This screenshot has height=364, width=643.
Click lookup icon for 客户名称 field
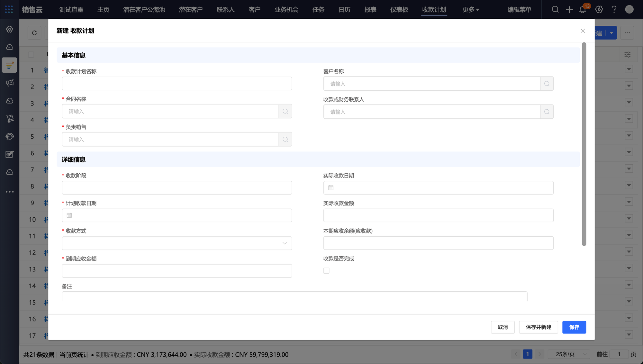547,84
